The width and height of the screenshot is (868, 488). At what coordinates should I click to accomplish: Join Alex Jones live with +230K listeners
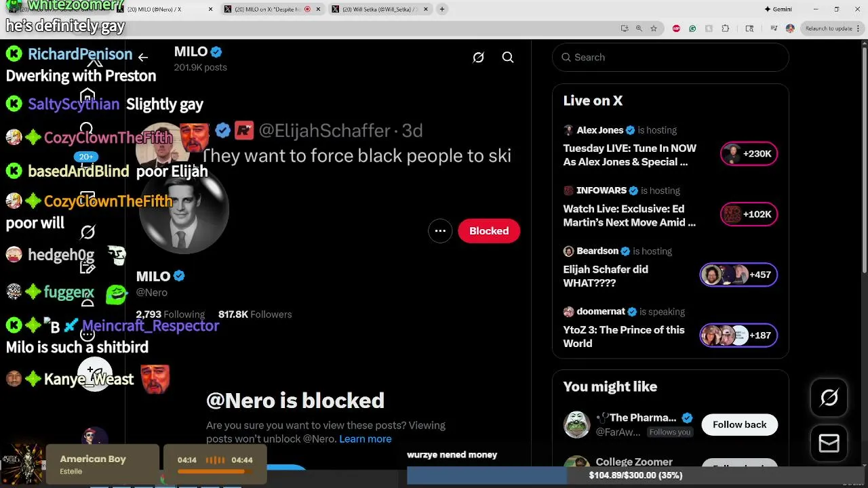click(749, 154)
